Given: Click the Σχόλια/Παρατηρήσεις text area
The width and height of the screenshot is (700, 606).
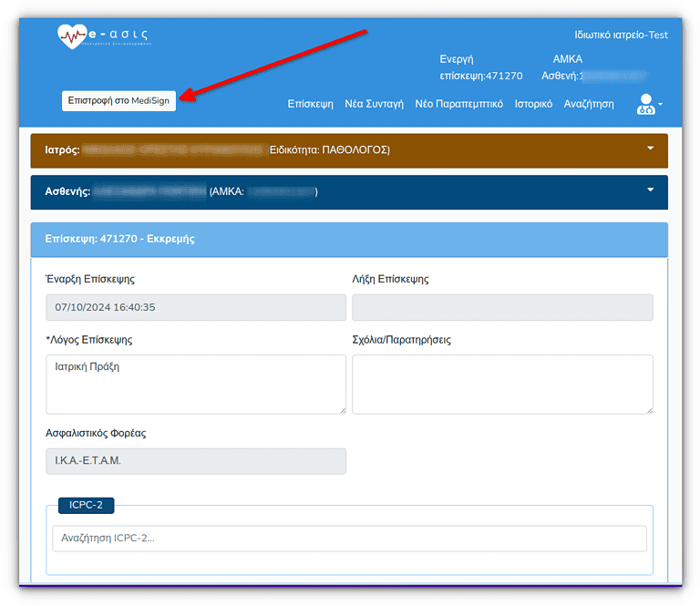Looking at the screenshot, I should point(502,384).
